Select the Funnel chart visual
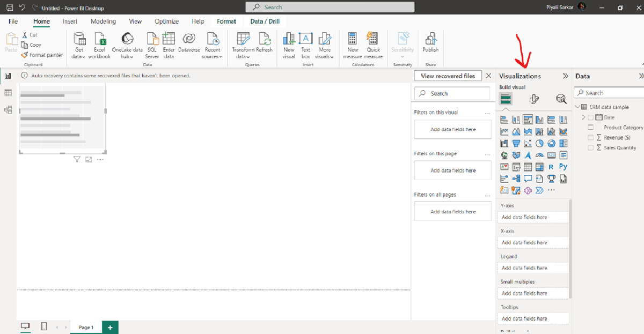644x334 pixels. click(x=516, y=143)
